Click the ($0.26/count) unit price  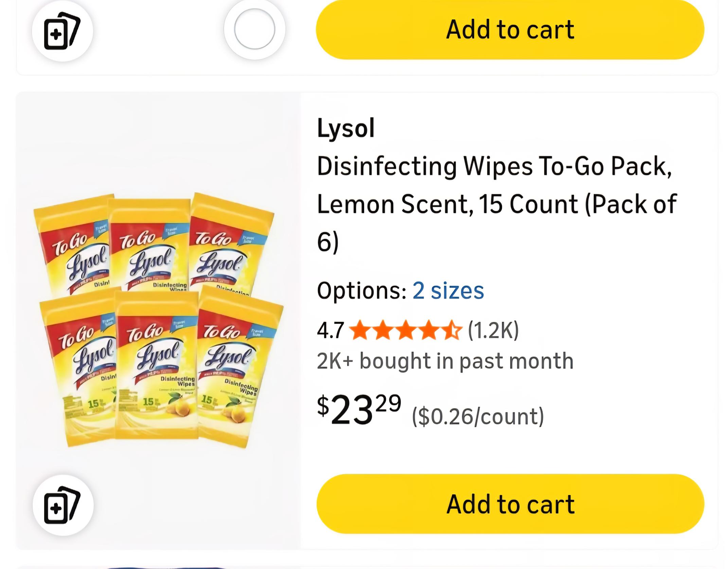(478, 416)
